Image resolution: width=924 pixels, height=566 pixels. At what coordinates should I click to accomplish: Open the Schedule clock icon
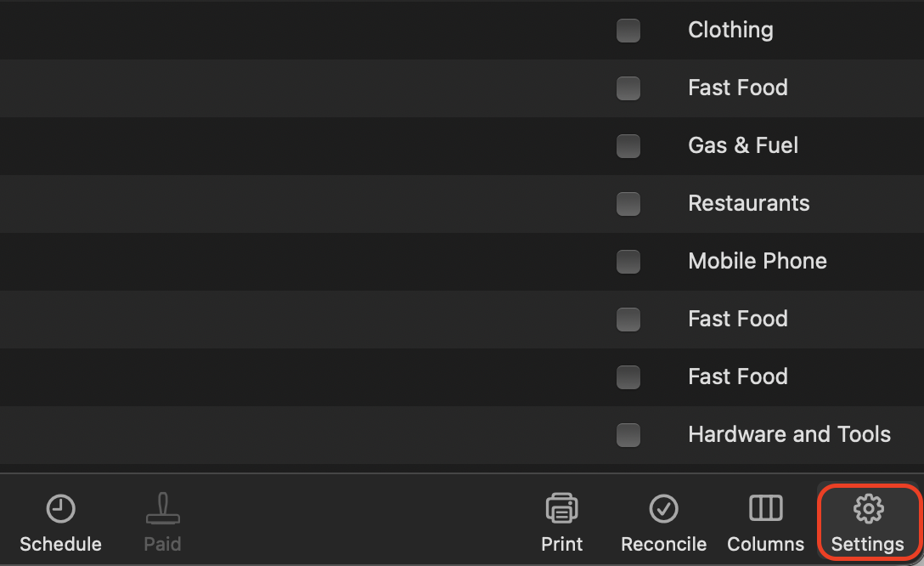tap(60, 509)
